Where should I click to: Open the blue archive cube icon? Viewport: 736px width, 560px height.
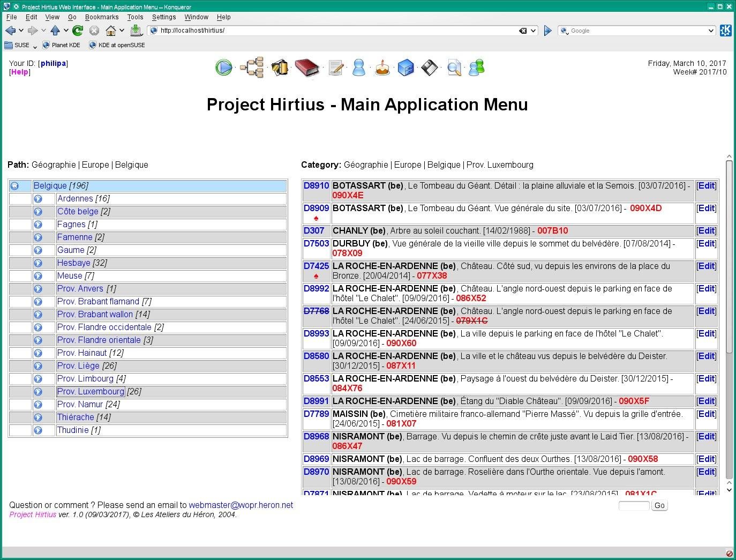(406, 67)
